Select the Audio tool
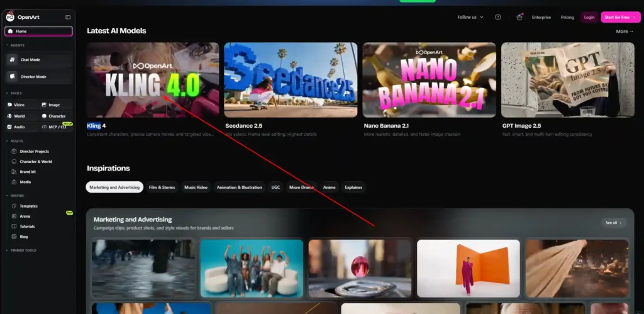Screen dimensions: 644x314 [x=21, y=127]
